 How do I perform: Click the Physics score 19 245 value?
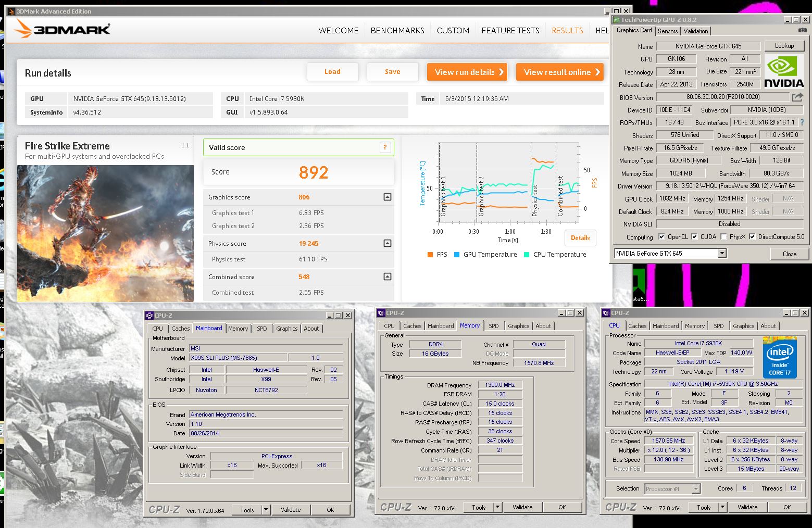[308, 243]
